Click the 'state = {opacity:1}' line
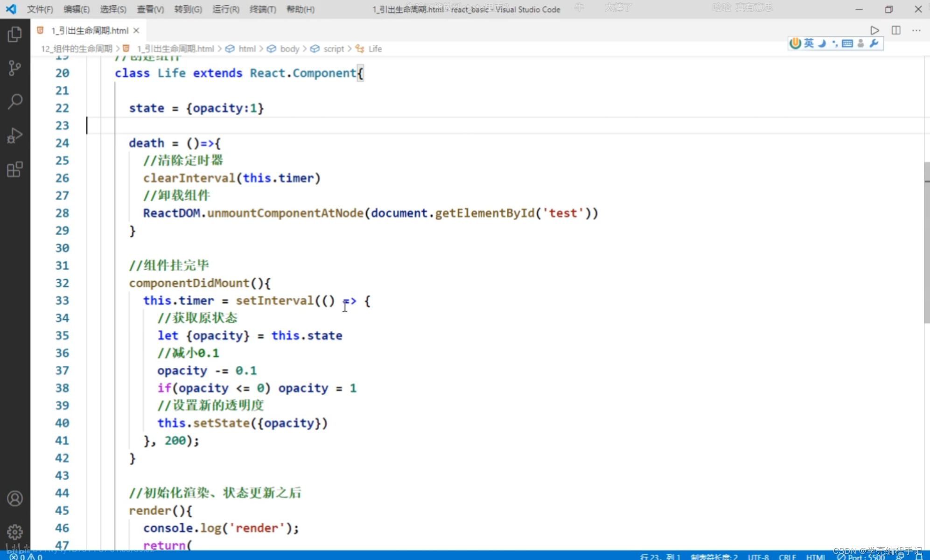Image resolution: width=930 pixels, height=560 pixels. (x=196, y=108)
